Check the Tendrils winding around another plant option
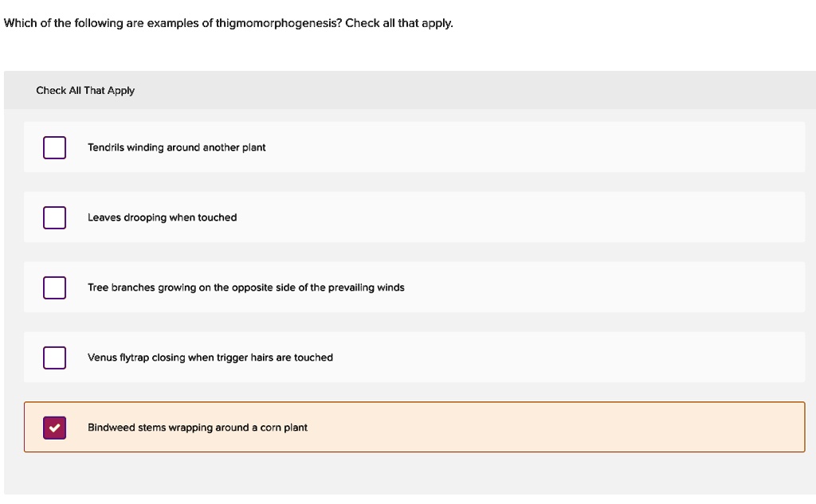The width and height of the screenshot is (816, 504). (x=54, y=147)
